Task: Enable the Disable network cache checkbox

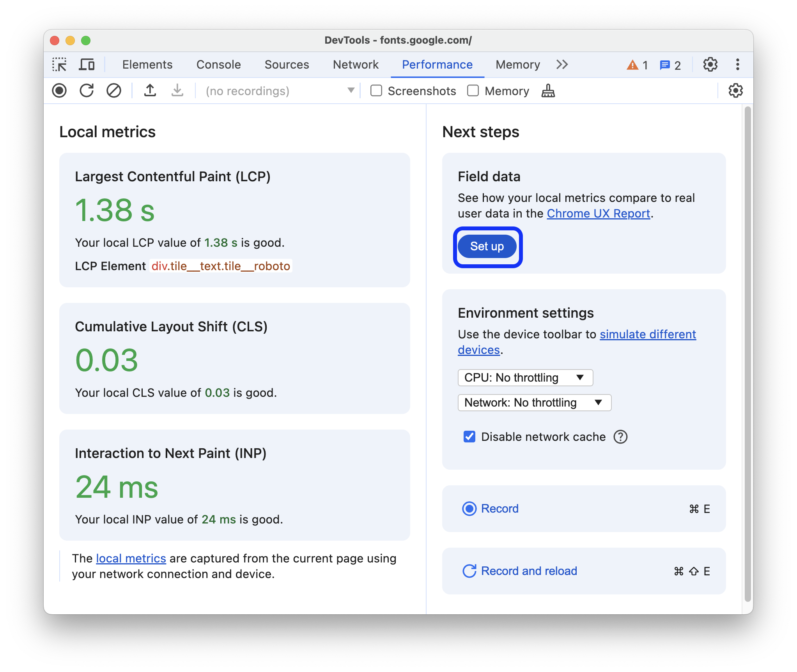Action: (x=467, y=437)
